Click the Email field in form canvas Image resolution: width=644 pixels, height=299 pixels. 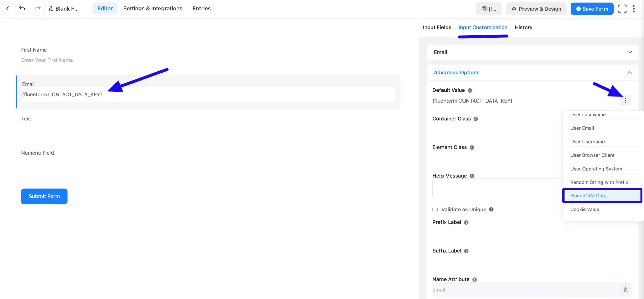(209, 94)
